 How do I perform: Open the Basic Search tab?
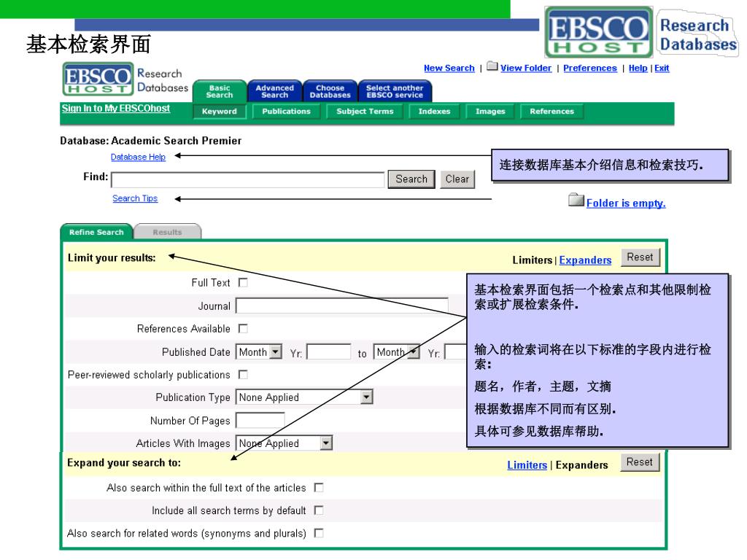point(220,91)
